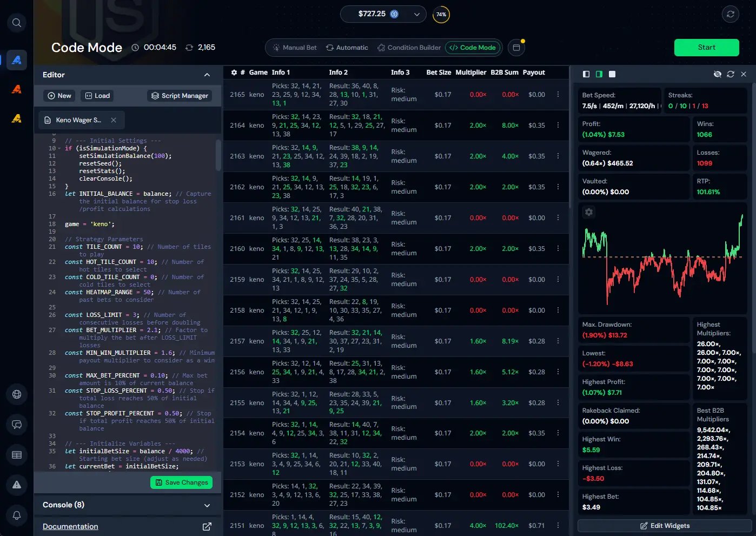
Task: Select the left split panel layout toggle
Action: pyautogui.click(x=586, y=74)
